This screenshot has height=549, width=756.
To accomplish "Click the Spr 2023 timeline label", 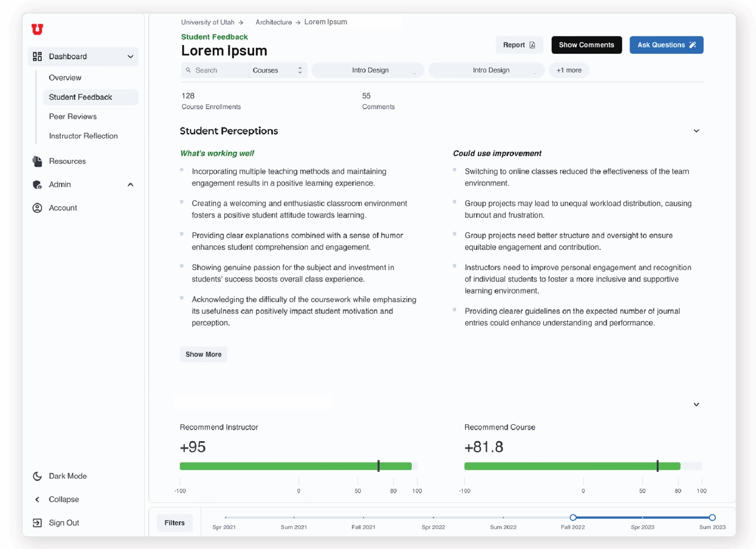I will 642,527.
